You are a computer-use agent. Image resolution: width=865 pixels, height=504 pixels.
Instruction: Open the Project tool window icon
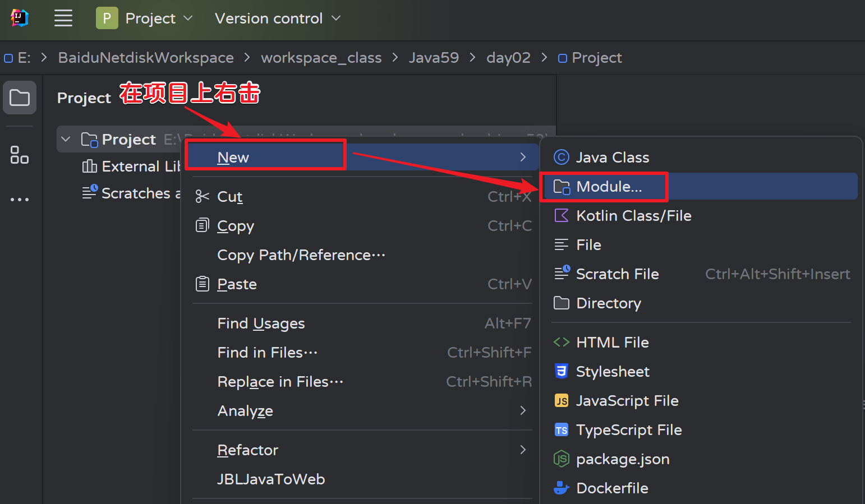pyautogui.click(x=20, y=98)
